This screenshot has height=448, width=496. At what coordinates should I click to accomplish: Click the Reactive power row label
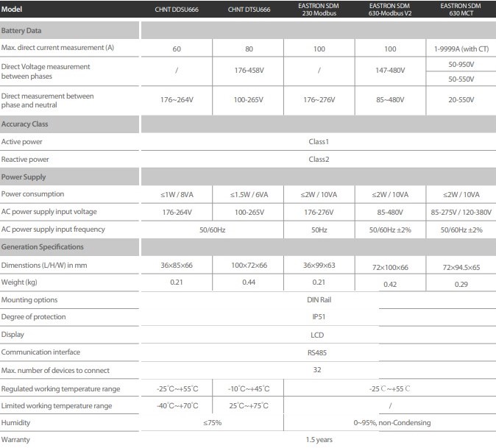point(25,160)
